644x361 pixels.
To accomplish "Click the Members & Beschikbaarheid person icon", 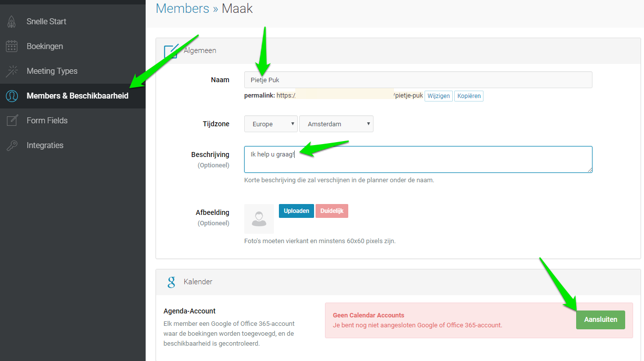I will pos(11,96).
